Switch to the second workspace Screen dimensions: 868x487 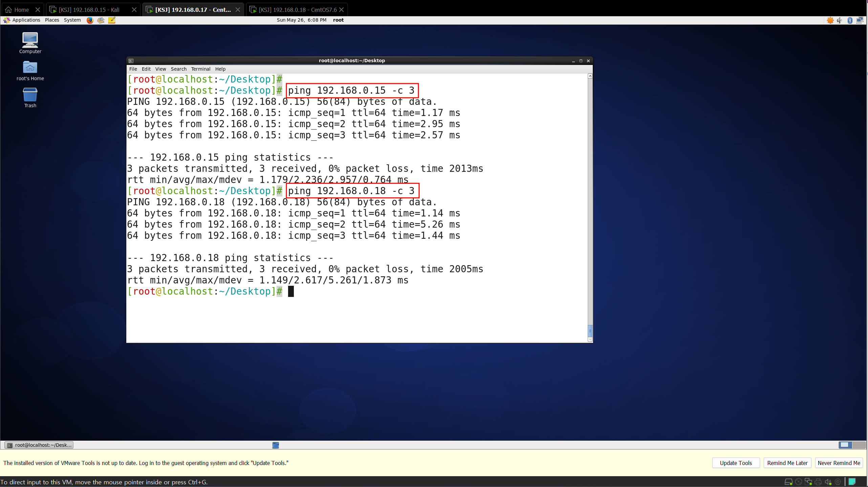pos(859,445)
